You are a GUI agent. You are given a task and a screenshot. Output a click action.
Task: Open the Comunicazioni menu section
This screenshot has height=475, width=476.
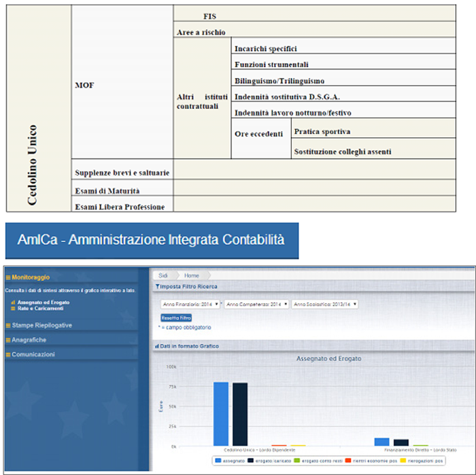click(33, 354)
